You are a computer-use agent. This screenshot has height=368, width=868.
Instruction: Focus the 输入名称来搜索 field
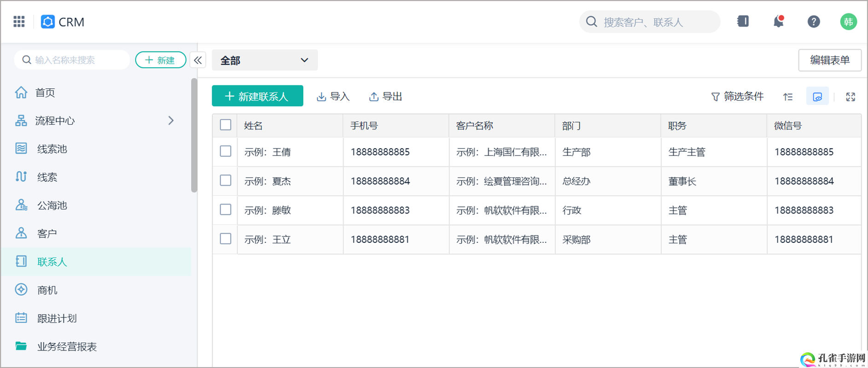coord(72,60)
